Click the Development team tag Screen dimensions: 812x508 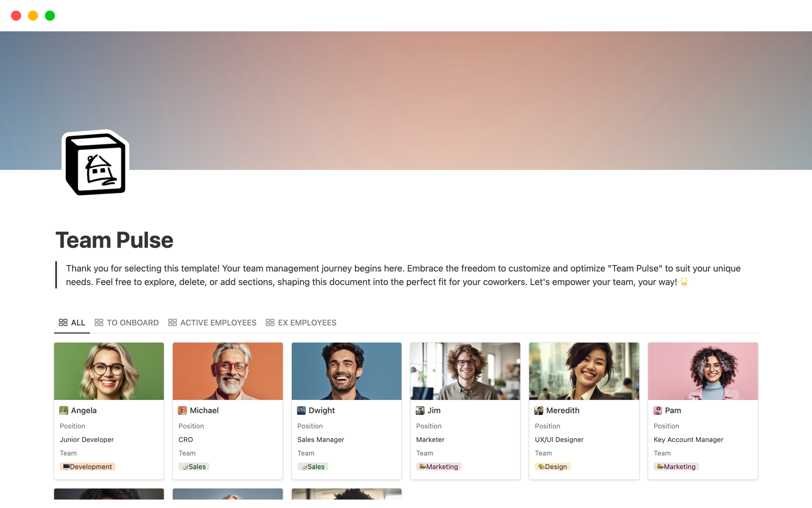click(x=88, y=467)
